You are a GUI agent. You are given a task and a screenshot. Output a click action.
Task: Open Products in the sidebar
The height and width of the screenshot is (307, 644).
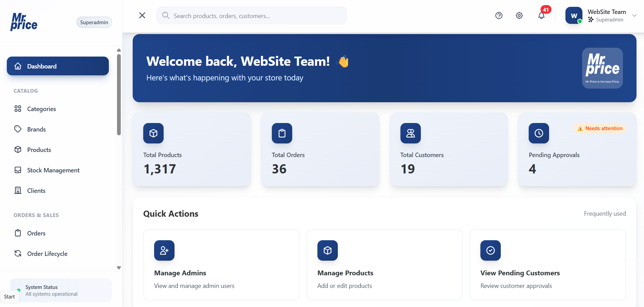pyautogui.click(x=58, y=150)
